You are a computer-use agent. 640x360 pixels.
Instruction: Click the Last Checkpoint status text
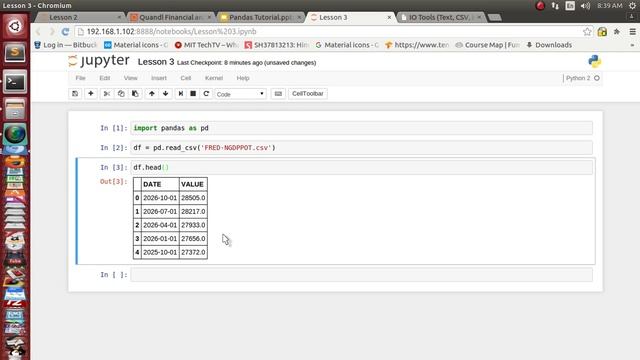click(x=247, y=62)
